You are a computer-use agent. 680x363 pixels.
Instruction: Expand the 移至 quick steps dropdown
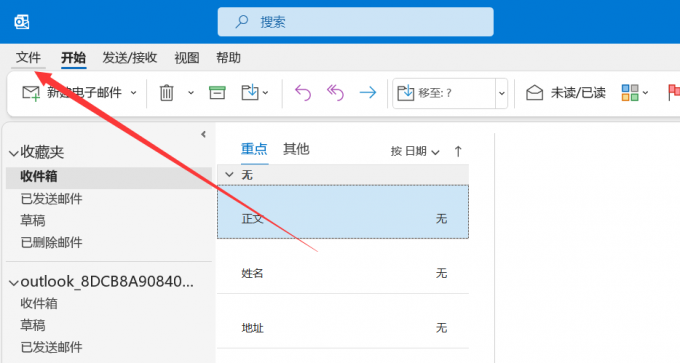pyautogui.click(x=502, y=93)
